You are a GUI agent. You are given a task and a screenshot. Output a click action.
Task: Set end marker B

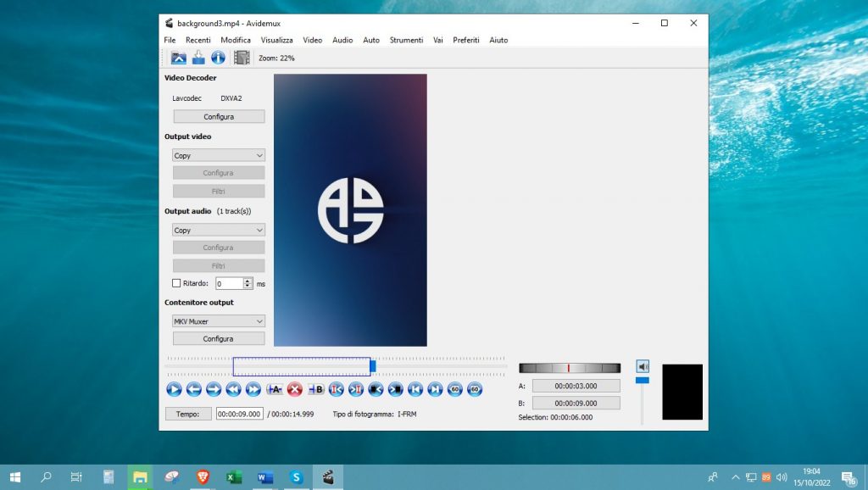[315, 389]
